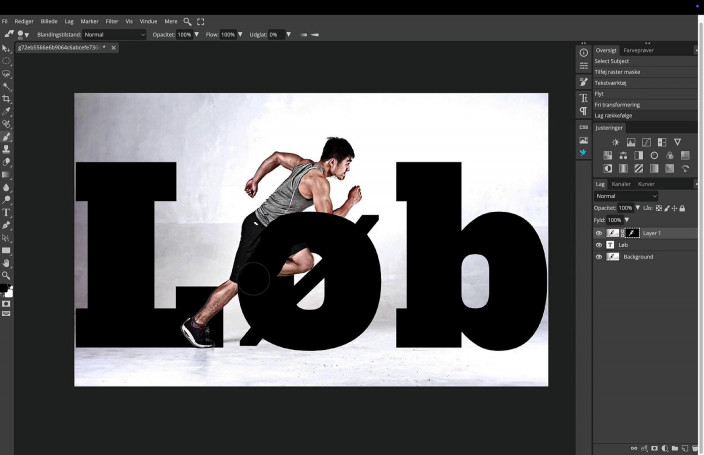Open the Filter menu
704x455 pixels.
[112, 21]
